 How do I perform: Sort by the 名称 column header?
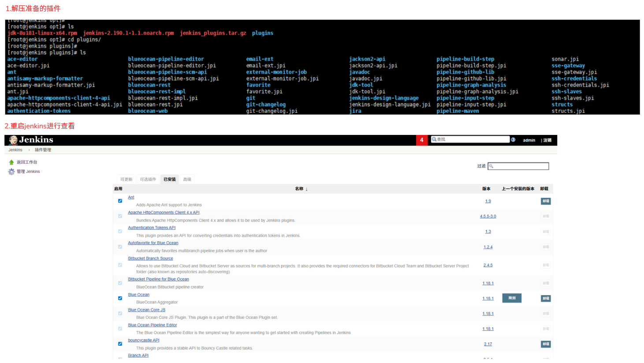point(301,189)
